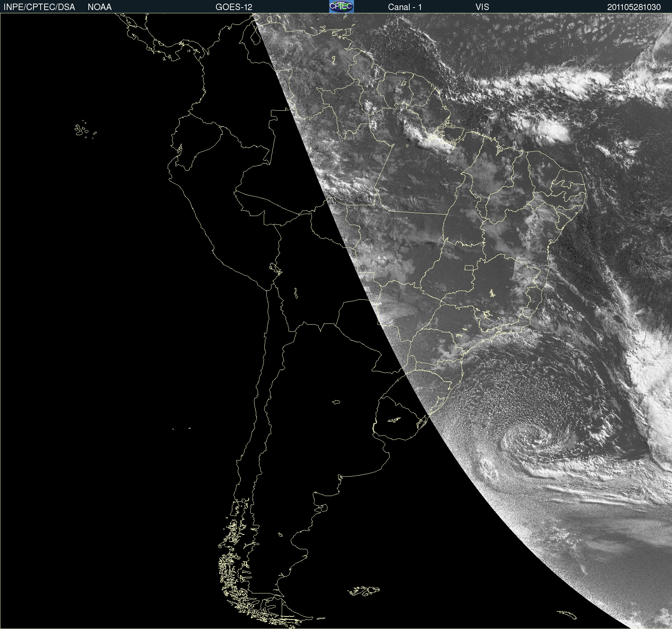Click the VIS label in the header
Screen dimensions: 672x629
(x=482, y=7)
